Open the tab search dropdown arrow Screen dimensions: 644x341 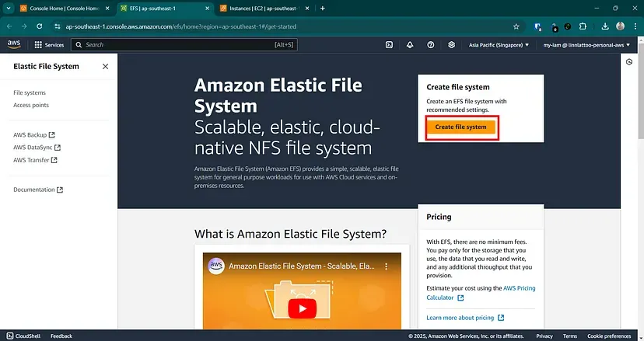click(9, 9)
